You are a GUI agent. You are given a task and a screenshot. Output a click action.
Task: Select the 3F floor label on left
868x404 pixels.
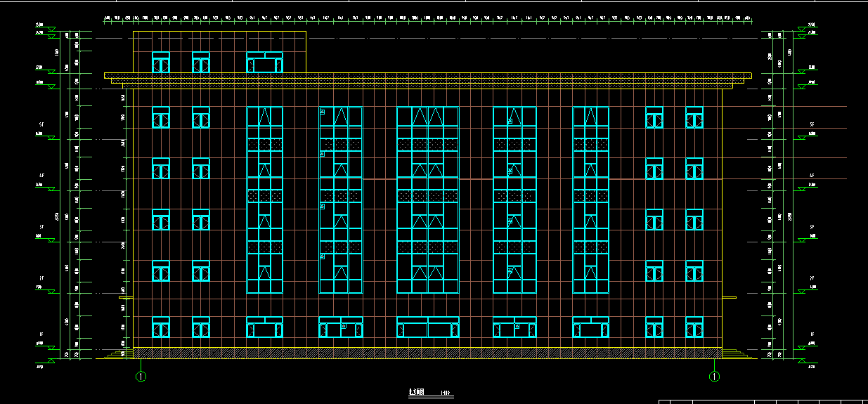click(x=41, y=227)
